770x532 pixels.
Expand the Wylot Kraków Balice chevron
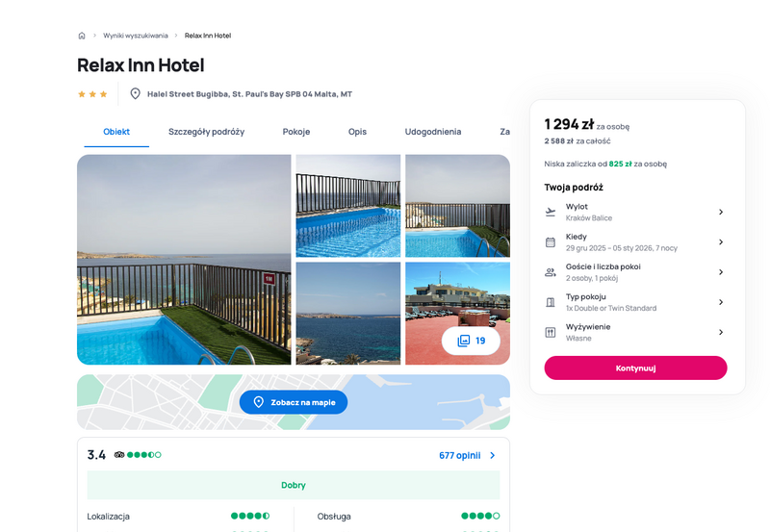pyautogui.click(x=721, y=212)
